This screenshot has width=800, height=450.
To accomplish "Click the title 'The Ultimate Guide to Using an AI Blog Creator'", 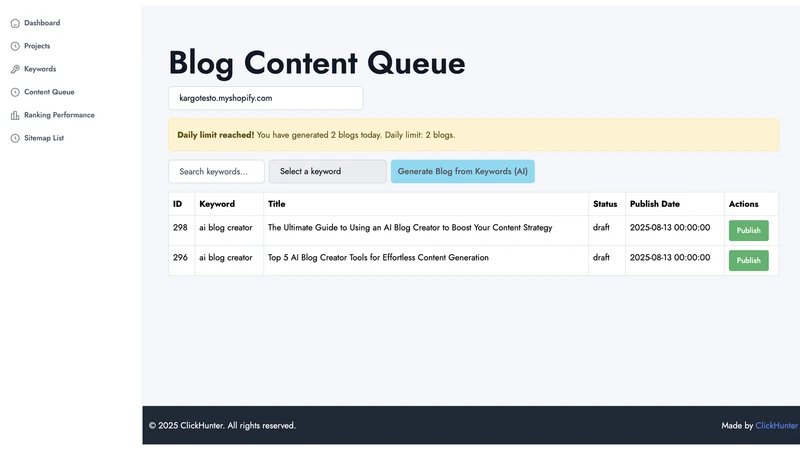I will click(410, 228).
